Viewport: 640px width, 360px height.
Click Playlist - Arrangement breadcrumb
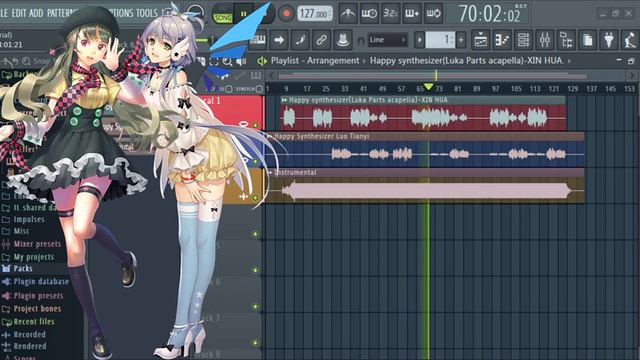coord(315,61)
